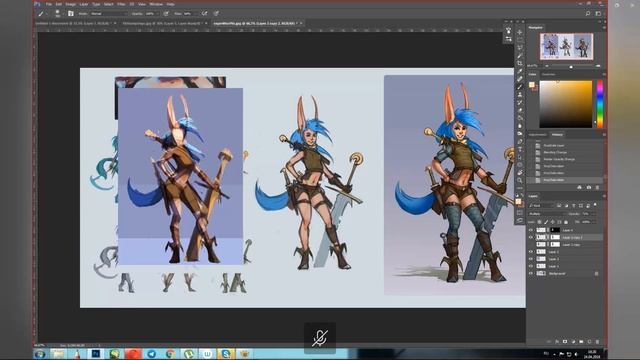The width and height of the screenshot is (640, 360).
Task: Open the Navigator panel menu
Action: [x=604, y=27]
